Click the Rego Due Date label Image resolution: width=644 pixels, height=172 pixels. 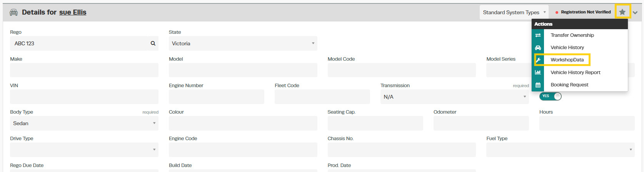tap(27, 165)
